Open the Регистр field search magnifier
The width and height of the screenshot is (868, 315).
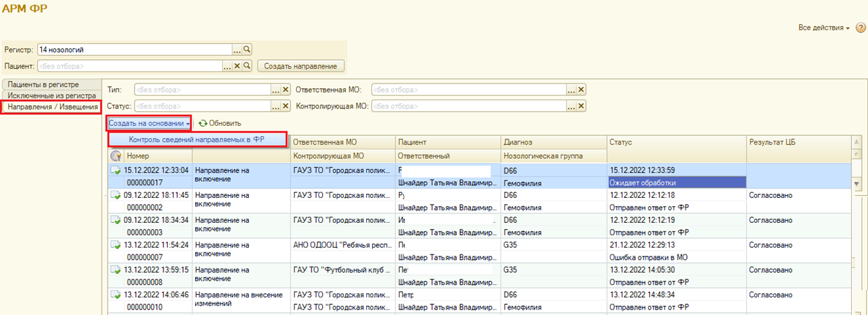(247, 50)
